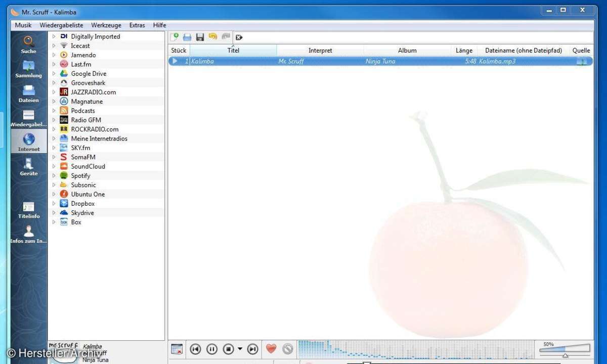Expand the Subsonic tree node
Screen dimensions: 607x364
54,185
